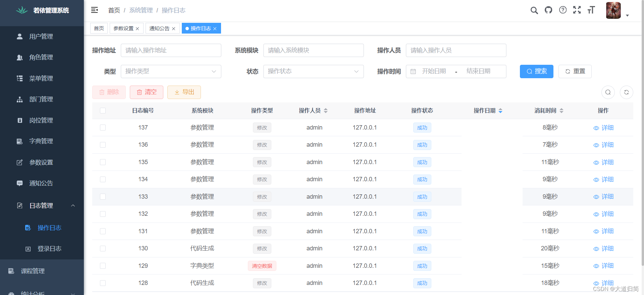Open the search magnifier in top bar

(x=534, y=10)
